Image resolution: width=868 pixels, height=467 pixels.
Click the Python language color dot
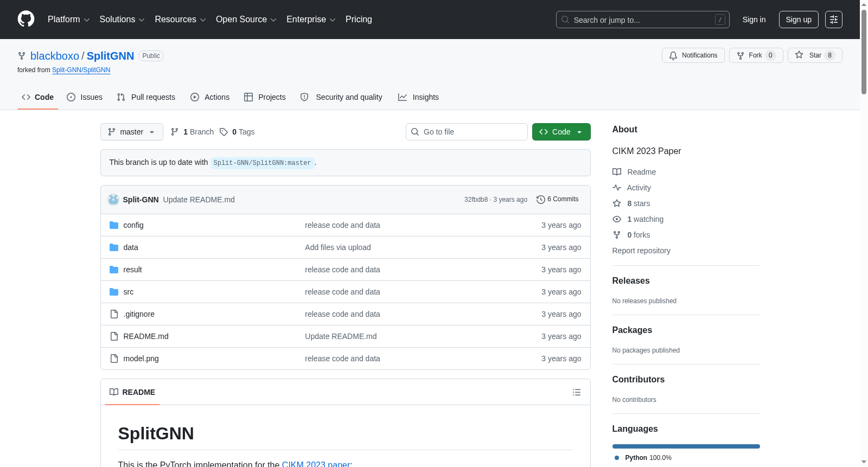617,458
